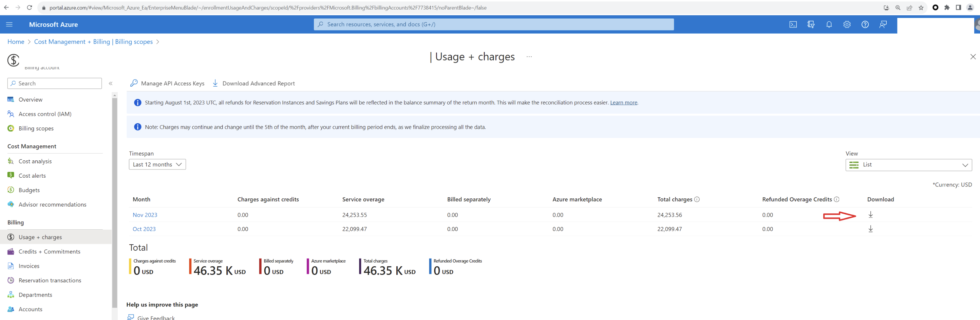Open the portal settings gear icon
The width and height of the screenshot is (980, 320).
[x=847, y=24]
